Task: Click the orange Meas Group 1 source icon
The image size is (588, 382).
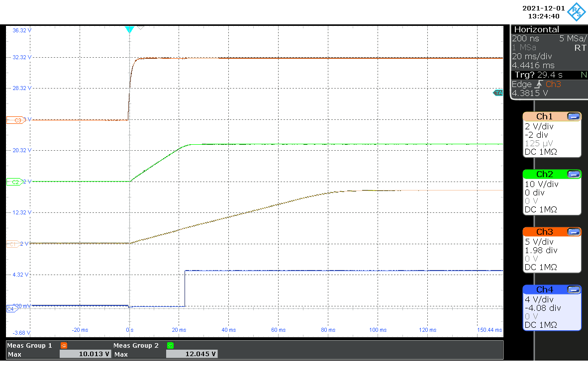Action: click(64, 345)
